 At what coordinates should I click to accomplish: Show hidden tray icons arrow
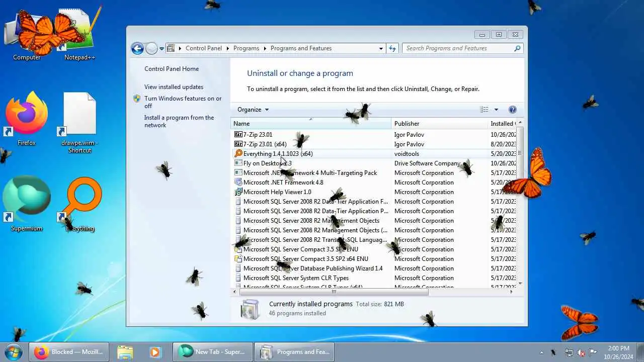541,352
